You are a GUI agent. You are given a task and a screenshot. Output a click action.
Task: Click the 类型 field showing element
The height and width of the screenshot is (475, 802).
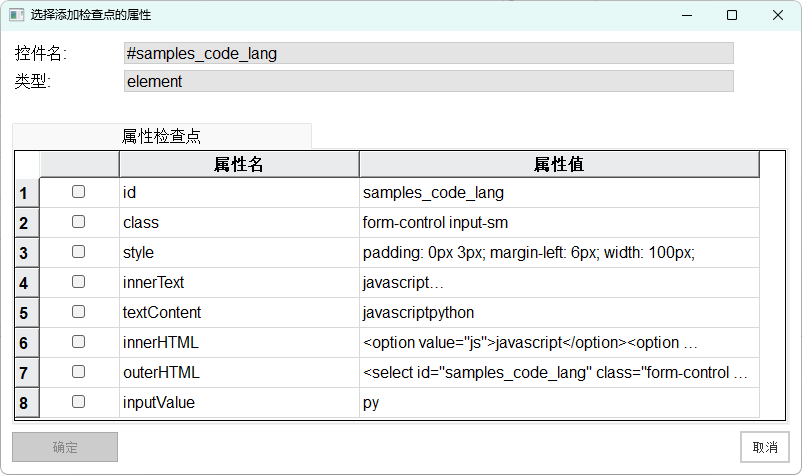[428, 81]
